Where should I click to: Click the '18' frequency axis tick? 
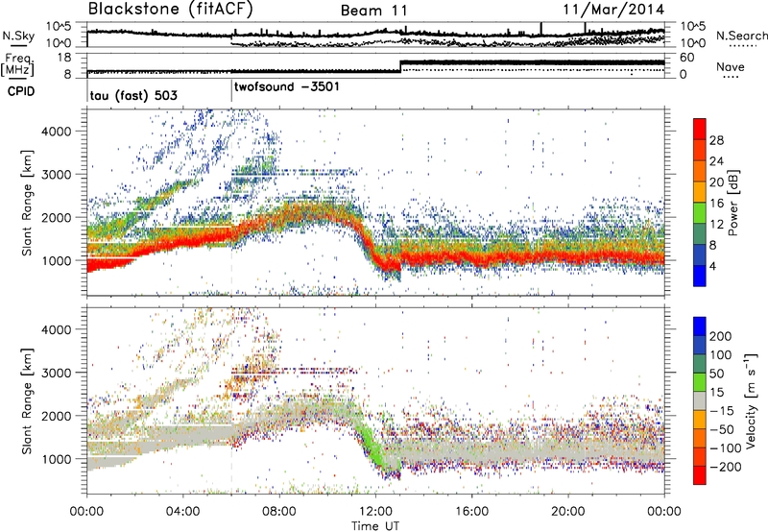coord(64,58)
